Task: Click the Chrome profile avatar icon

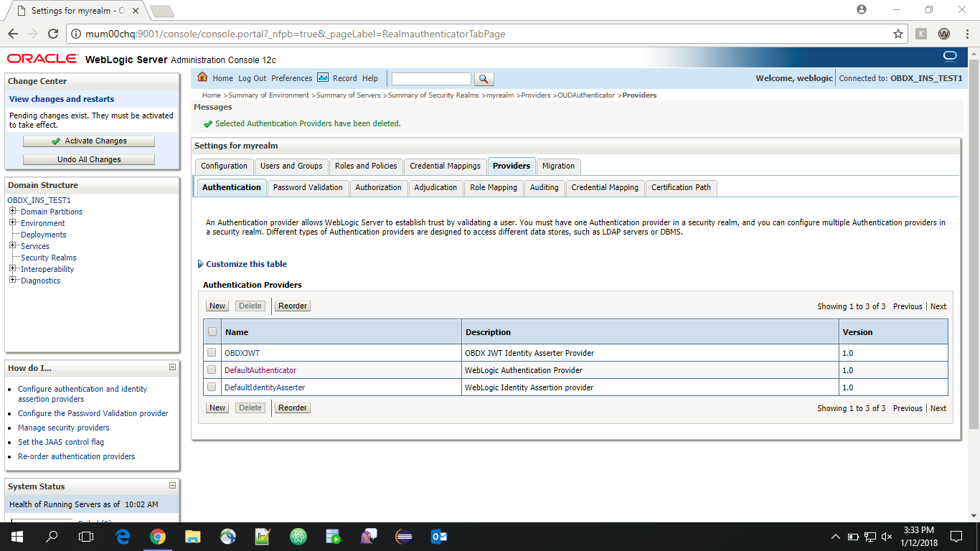Action: (x=862, y=9)
